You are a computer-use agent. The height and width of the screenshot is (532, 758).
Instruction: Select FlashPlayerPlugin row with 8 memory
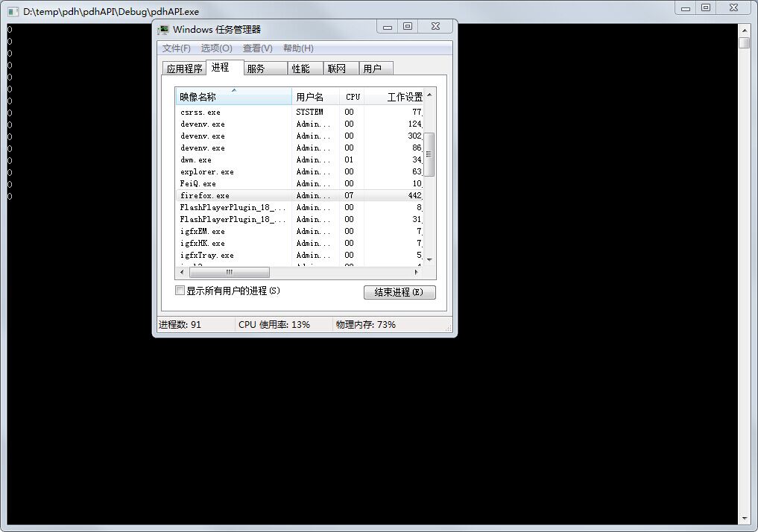299,207
